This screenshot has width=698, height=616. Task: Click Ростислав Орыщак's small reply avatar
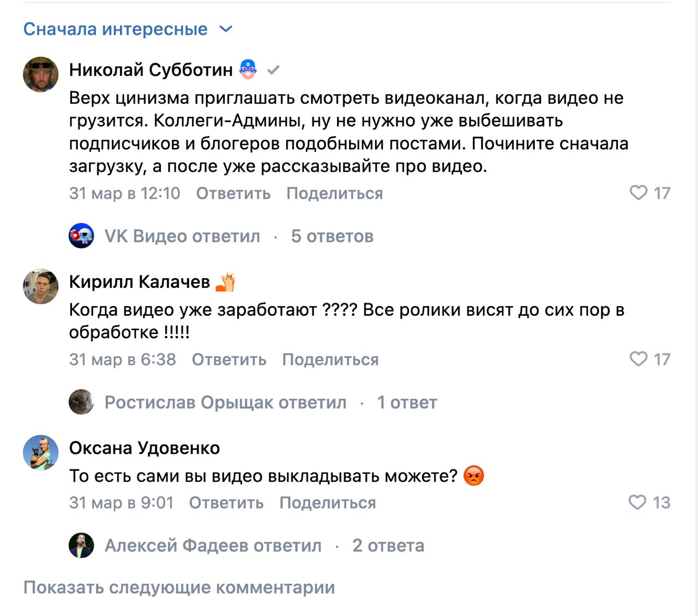(81, 402)
